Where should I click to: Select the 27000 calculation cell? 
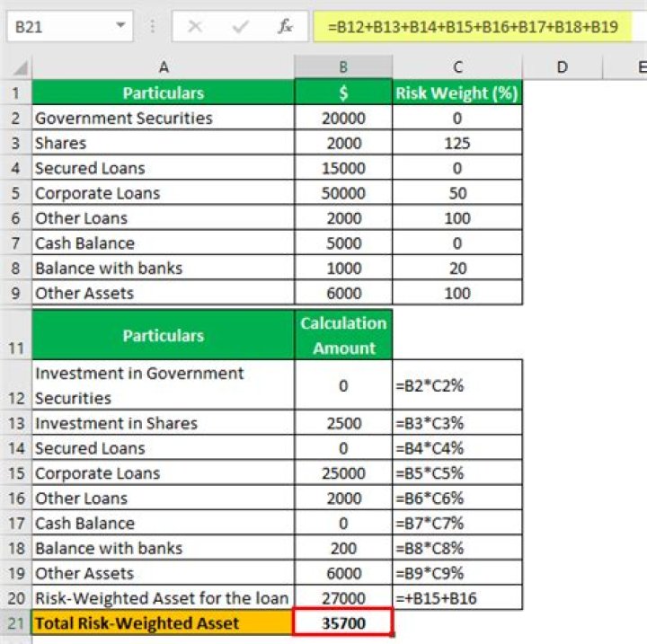(343, 598)
